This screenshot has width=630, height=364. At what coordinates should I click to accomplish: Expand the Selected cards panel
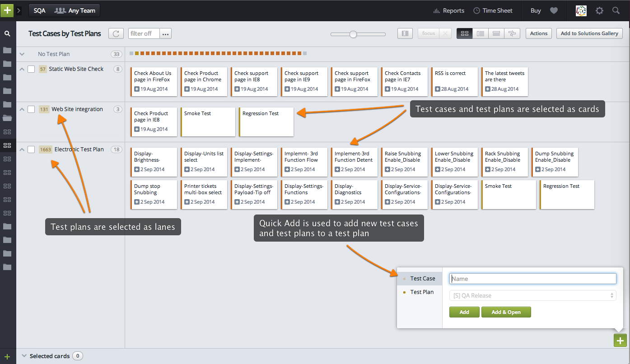23,356
